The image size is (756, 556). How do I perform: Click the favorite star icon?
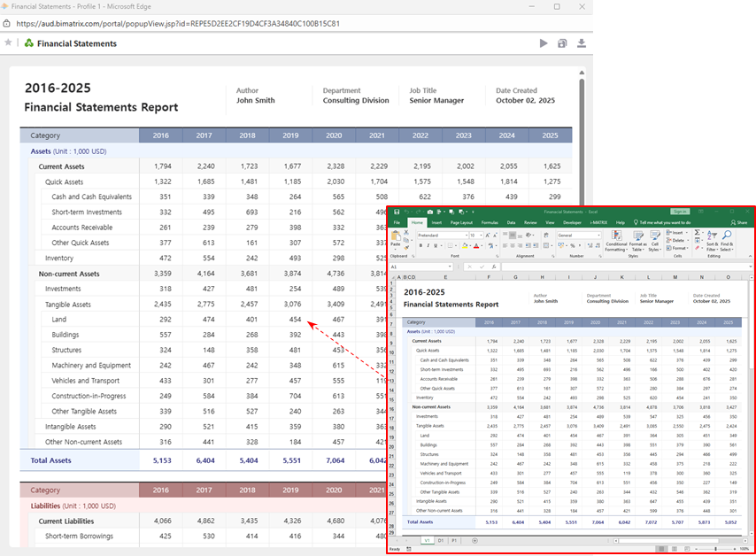click(x=8, y=42)
